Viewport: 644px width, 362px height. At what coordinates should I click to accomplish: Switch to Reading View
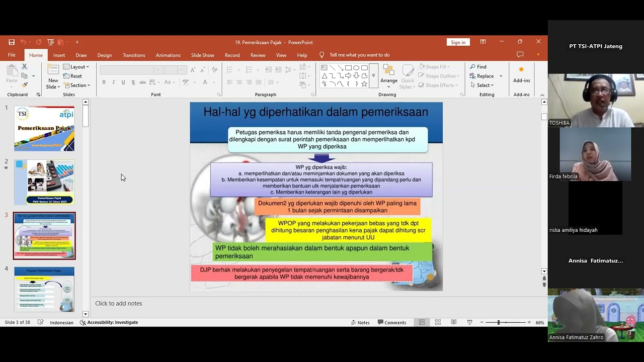454,322
